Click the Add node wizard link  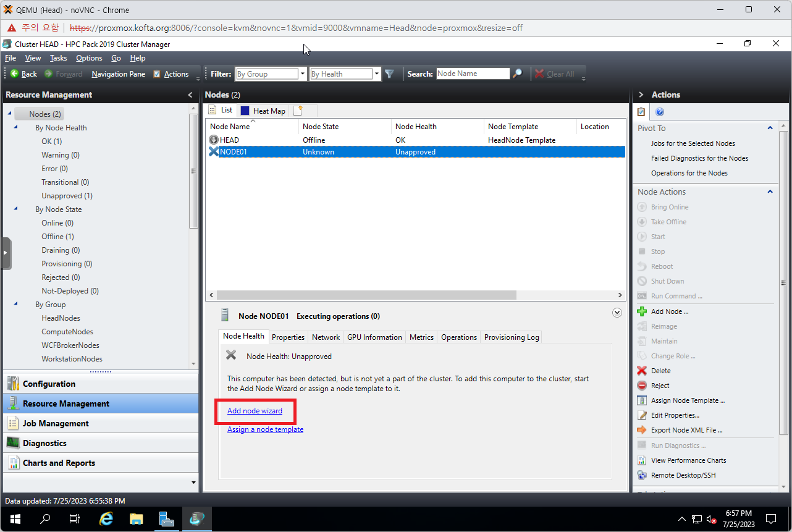tap(255, 411)
